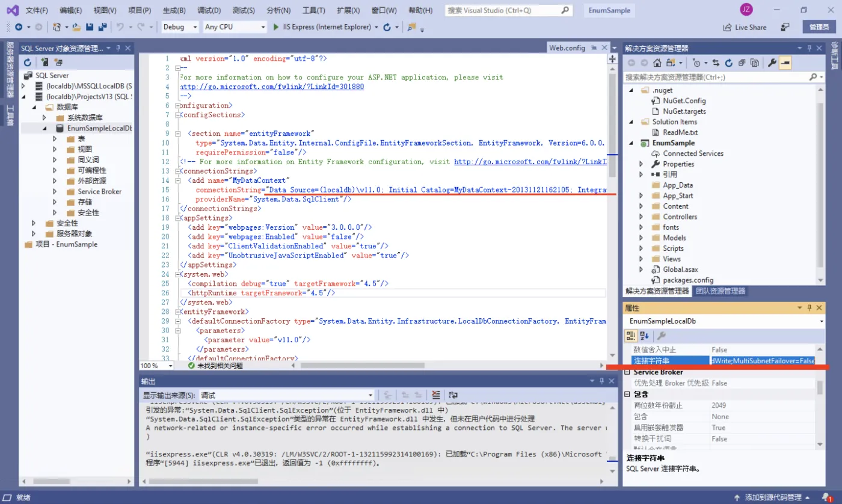Screen dimensions: 842x504
Task: Select packages.config in Solution Explorer
Action: tap(688, 280)
